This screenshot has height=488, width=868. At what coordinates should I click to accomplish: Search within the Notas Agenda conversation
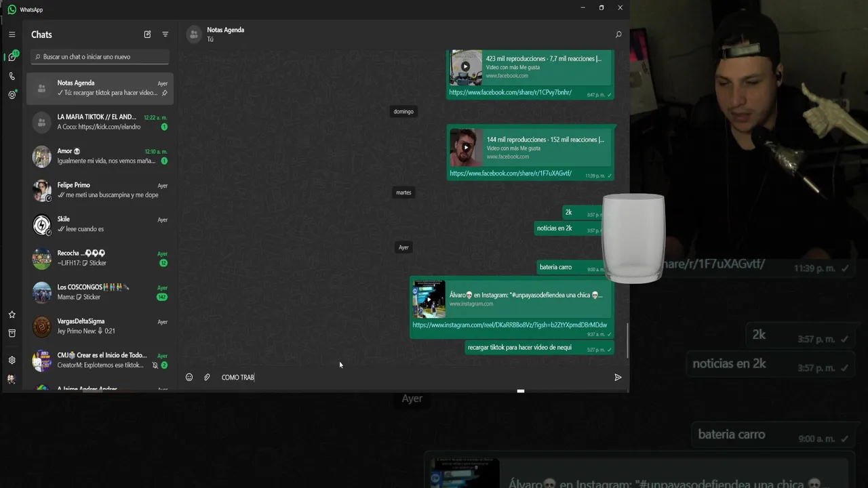(x=618, y=35)
